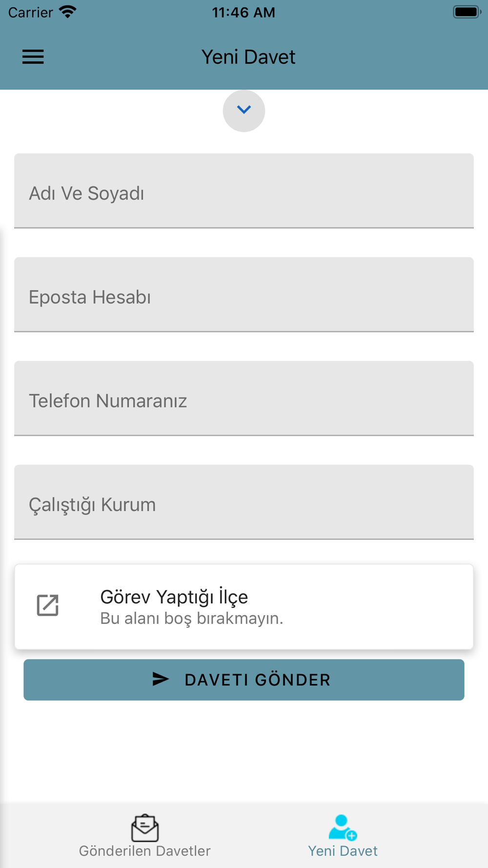Select the Yeni Davet tab label
This screenshot has height=868, width=488.
(x=343, y=851)
